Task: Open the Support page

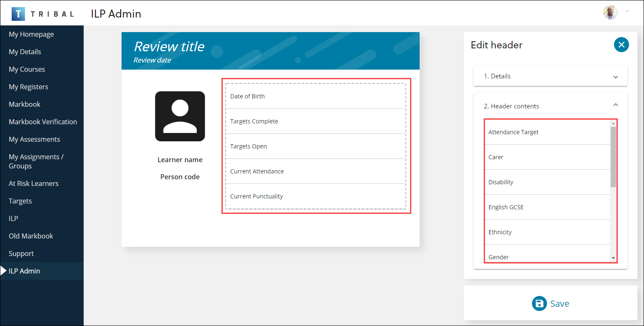Action: (x=21, y=253)
